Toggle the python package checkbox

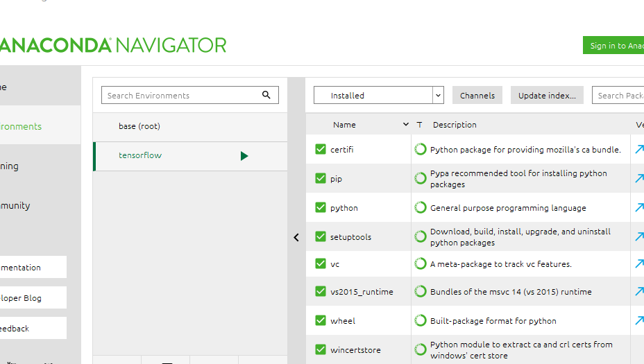coord(321,207)
